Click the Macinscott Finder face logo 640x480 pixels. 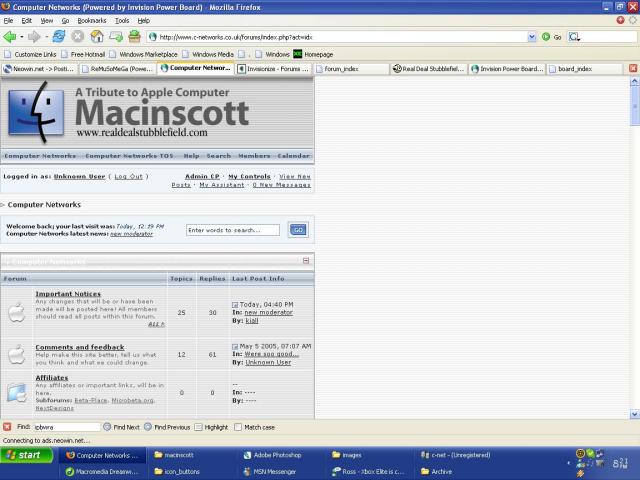[x=36, y=112]
